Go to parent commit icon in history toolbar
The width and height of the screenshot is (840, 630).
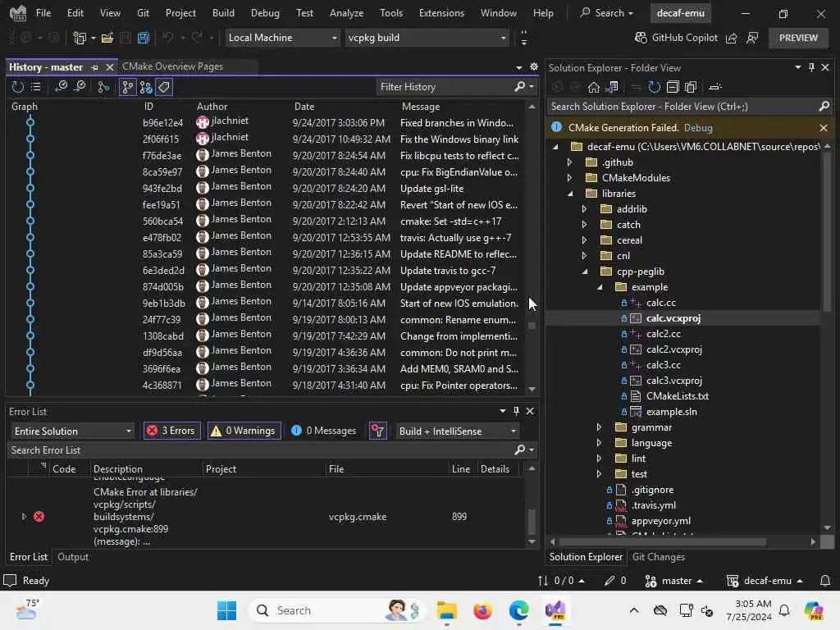61,87
